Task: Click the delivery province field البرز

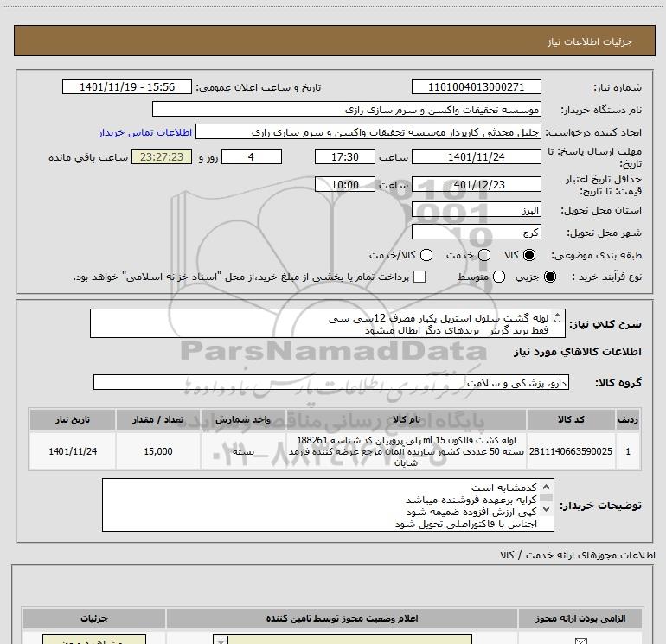Action: 476,210
